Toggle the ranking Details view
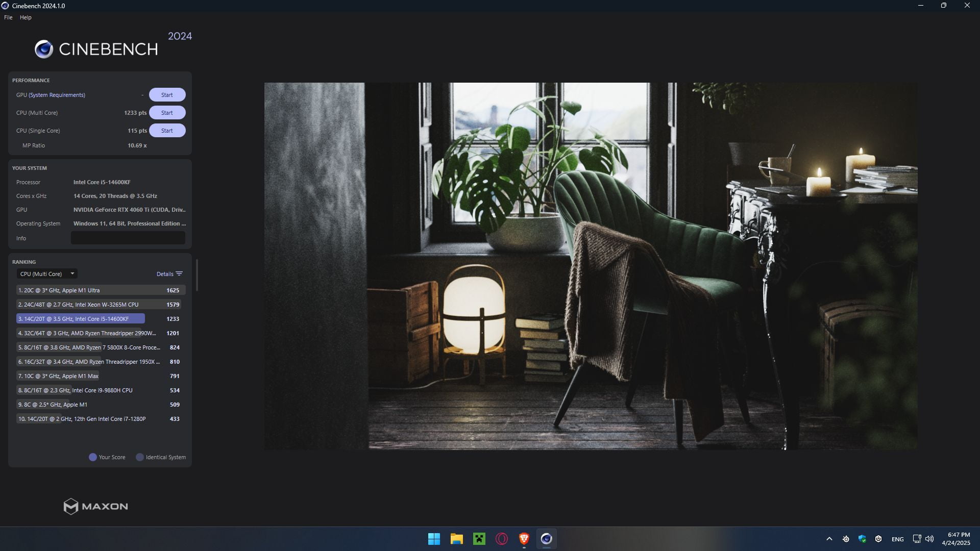Screen dimensions: 980x551 click(x=165, y=274)
